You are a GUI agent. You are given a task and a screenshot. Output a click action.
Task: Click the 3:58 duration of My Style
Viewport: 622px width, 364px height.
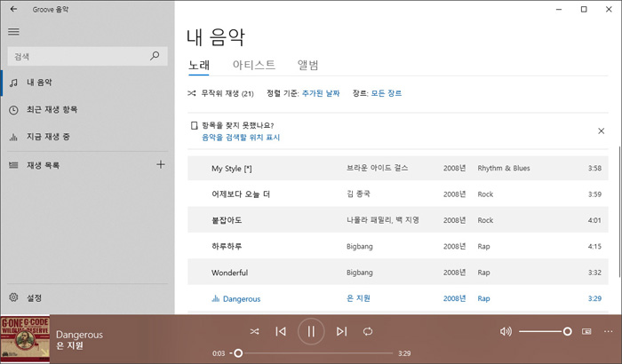pyautogui.click(x=594, y=168)
